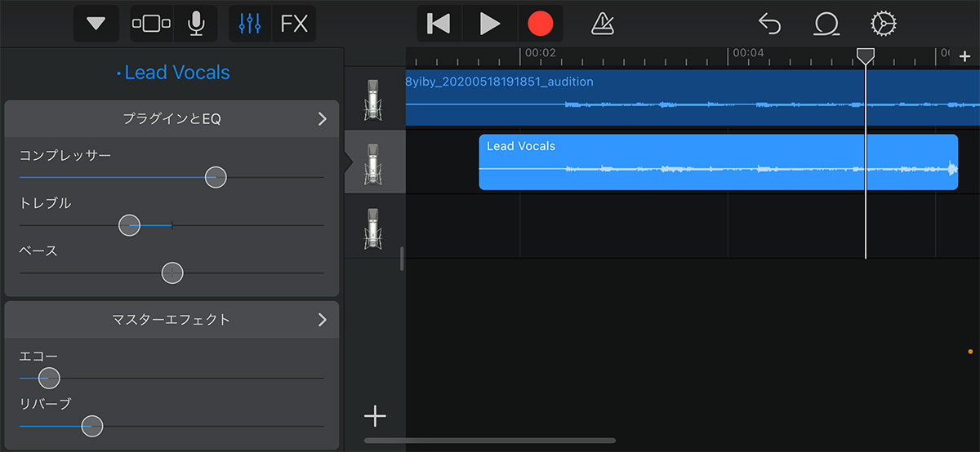Adjust the トレブル slider knob
The width and height of the screenshot is (980, 452).
129,225
